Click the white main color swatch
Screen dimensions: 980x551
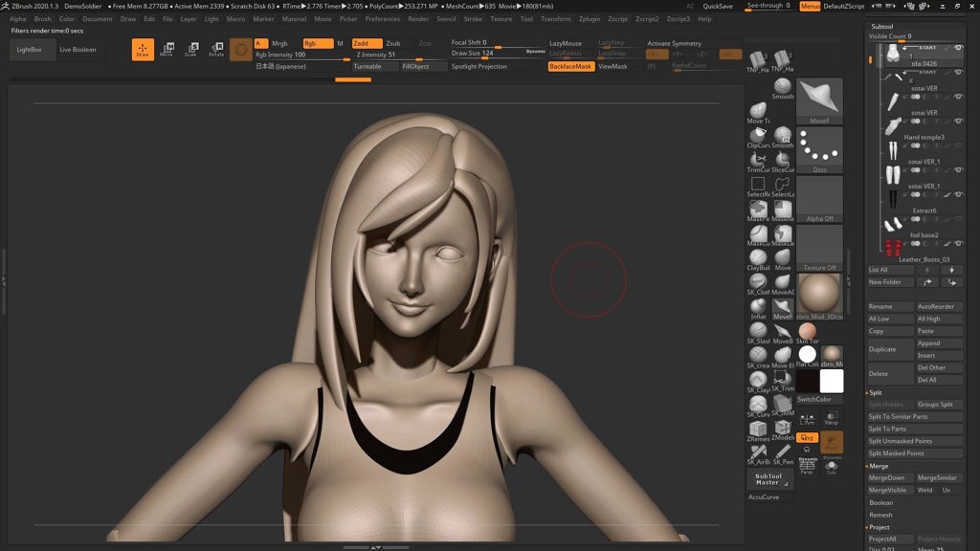[831, 381]
